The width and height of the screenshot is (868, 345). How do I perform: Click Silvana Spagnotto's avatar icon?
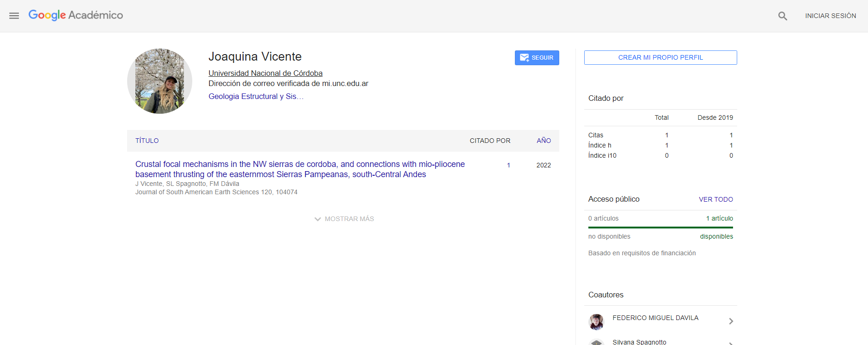[596, 342]
